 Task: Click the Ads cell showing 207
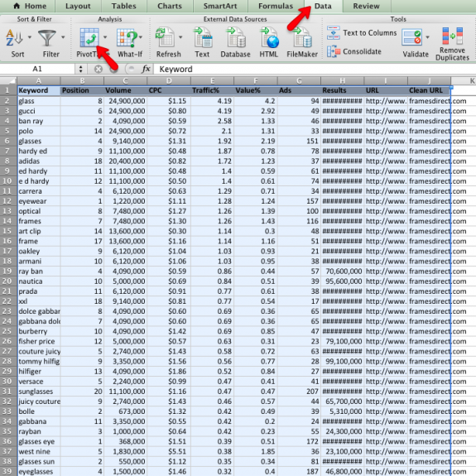[x=299, y=392]
